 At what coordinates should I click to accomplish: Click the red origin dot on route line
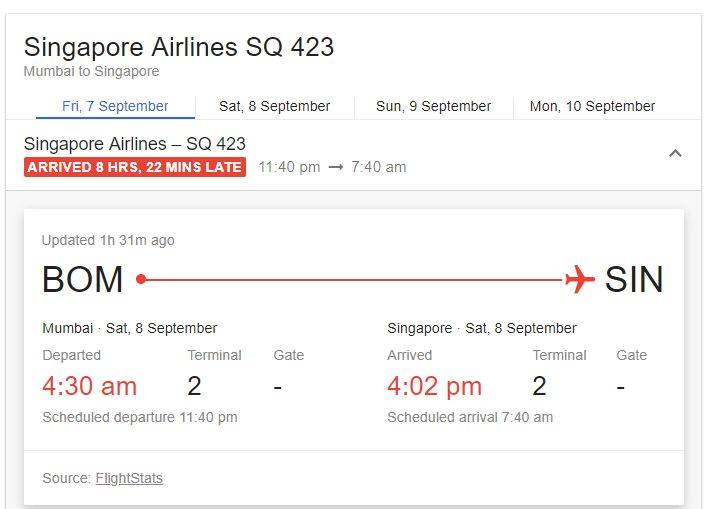coord(141,280)
